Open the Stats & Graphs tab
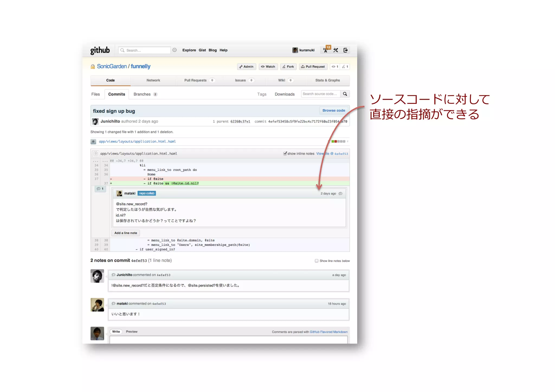This screenshot has width=555, height=392. click(328, 80)
